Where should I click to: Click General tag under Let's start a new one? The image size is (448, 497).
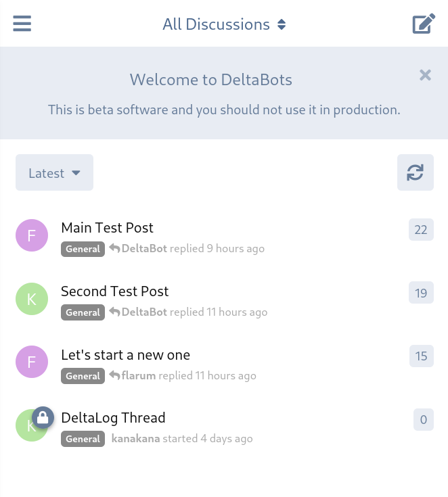click(83, 375)
